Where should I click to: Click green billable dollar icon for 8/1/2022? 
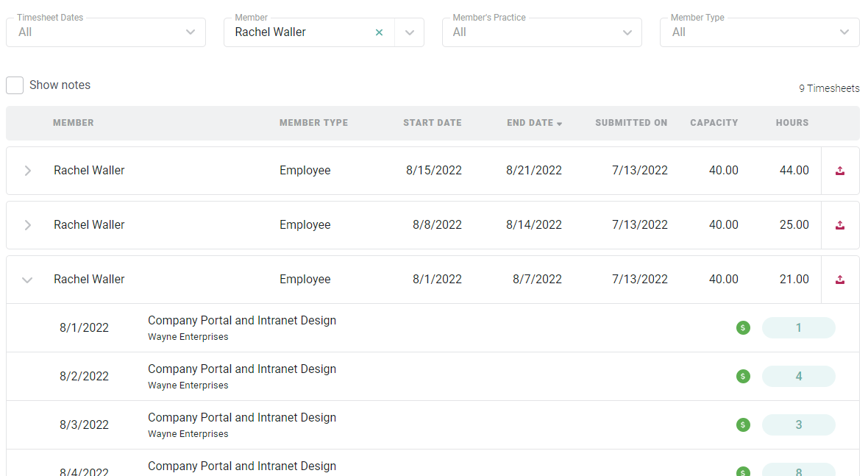click(x=743, y=328)
